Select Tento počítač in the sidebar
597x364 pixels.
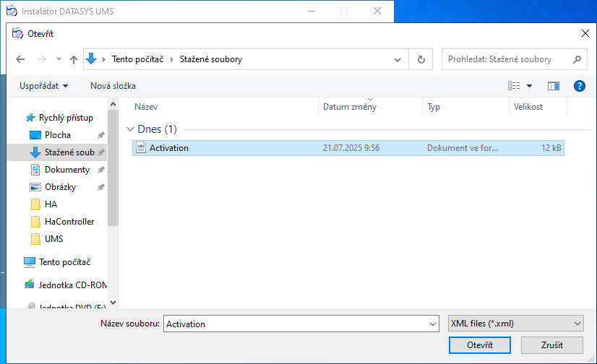tap(64, 262)
